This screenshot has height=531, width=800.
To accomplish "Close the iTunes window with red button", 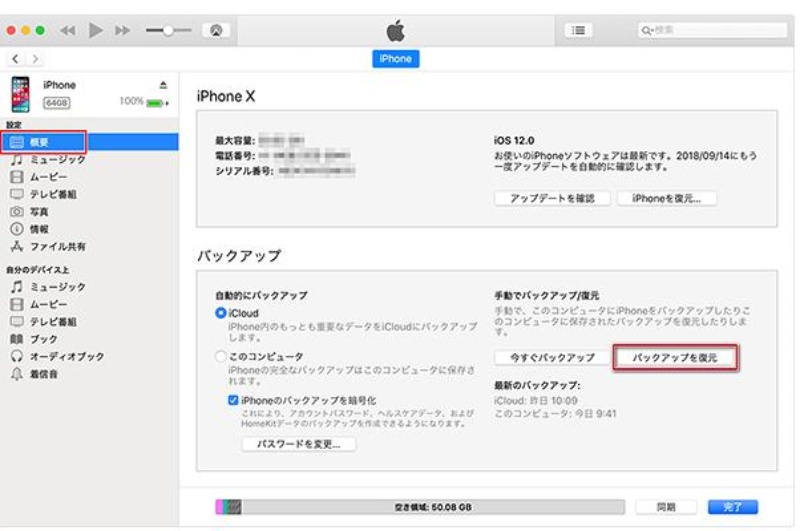I will (11, 31).
